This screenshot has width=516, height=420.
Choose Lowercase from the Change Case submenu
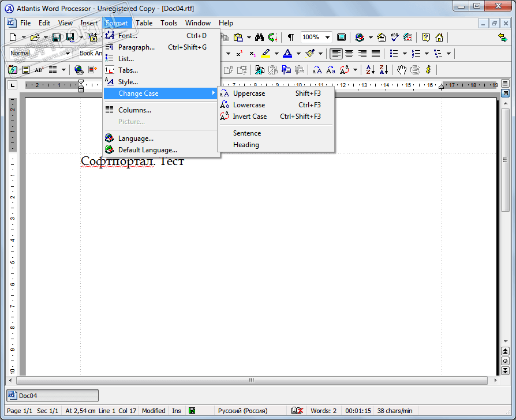point(276,105)
